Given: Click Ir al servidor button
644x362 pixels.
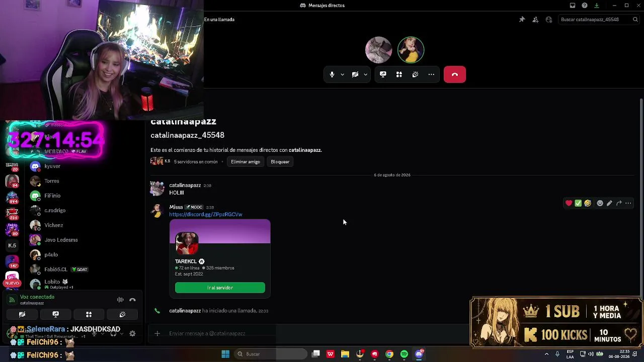Looking at the screenshot, I should tap(220, 288).
